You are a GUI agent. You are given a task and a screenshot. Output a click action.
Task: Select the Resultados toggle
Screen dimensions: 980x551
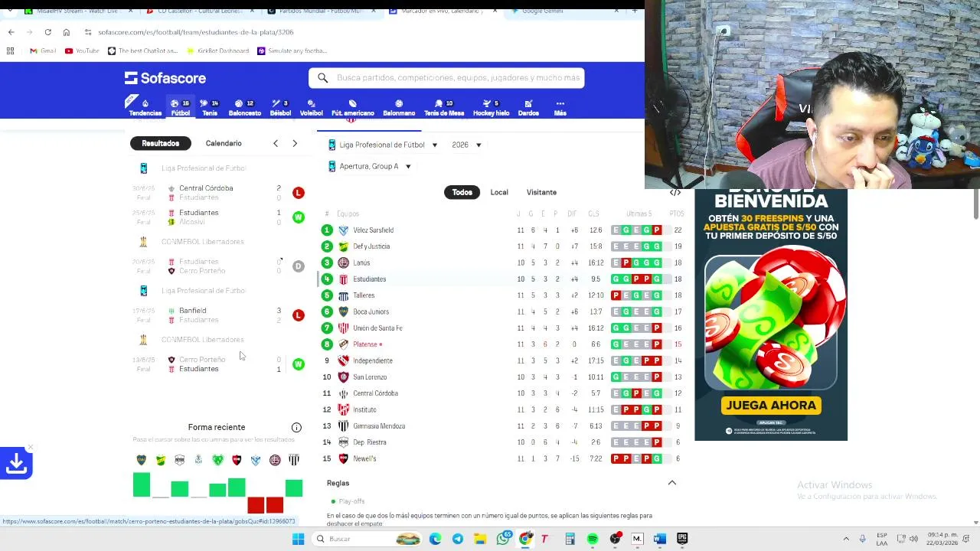(160, 143)
